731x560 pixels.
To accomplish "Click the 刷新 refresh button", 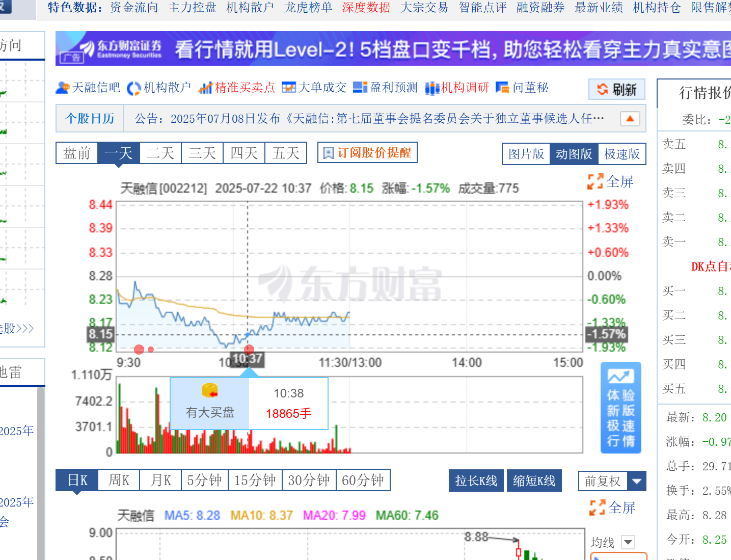I will (617, 89).
